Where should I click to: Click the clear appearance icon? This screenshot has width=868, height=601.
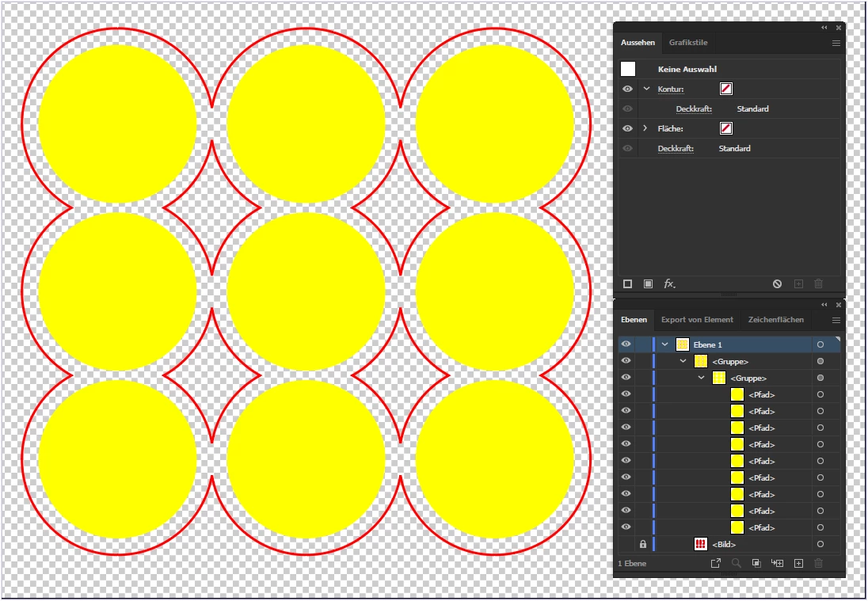point(777,284)
